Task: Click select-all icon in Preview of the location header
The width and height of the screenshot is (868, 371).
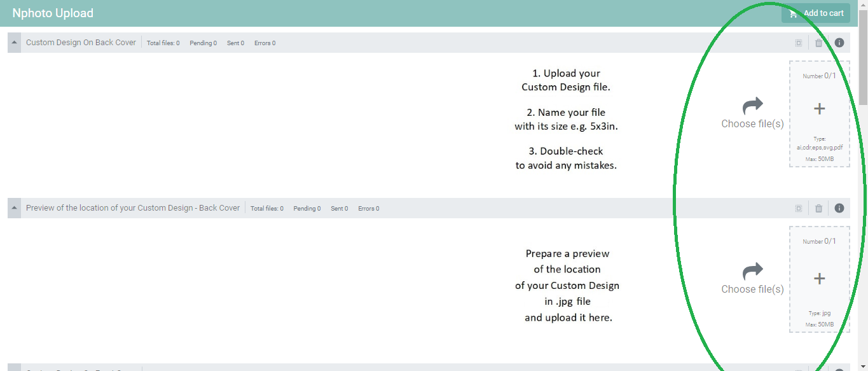Action: (x=799, y=208)
